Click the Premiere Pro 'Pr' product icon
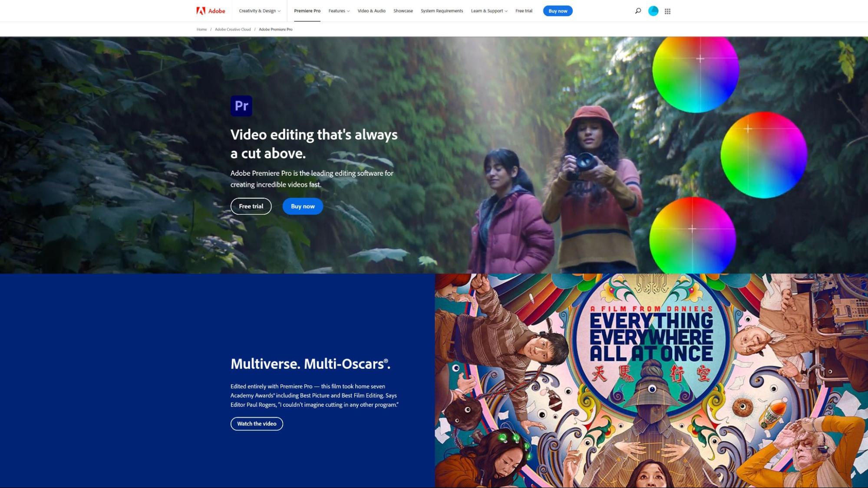This screenshot has height=488, width=868. click(241, 105)
